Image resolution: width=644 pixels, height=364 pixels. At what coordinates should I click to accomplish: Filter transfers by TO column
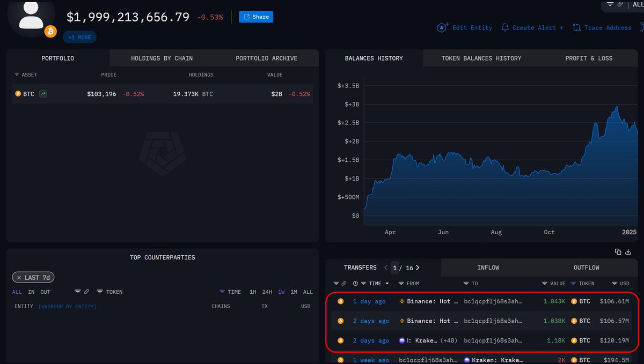[x=471, y=283]
